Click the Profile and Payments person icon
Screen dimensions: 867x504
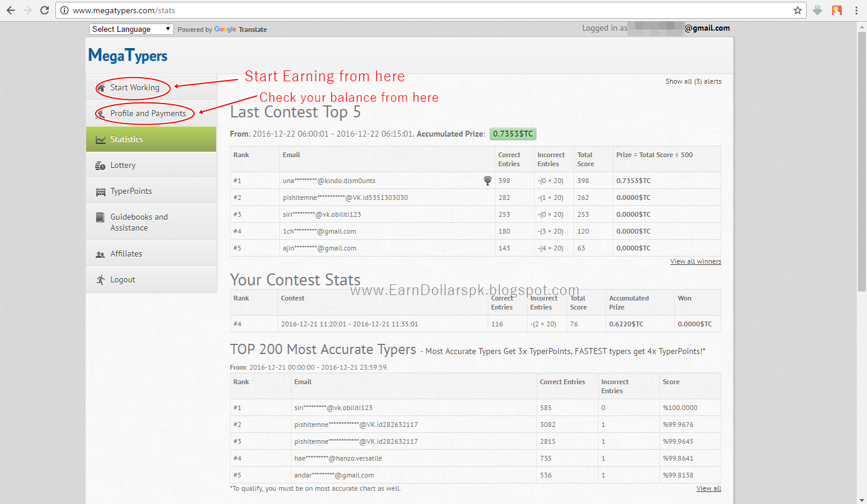click(x=101, y=114)
